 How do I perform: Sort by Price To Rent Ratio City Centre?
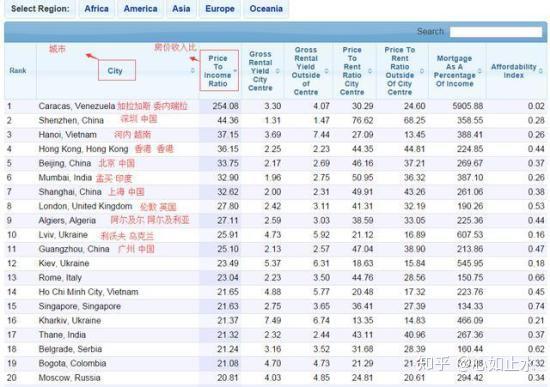tap(370, 71)
